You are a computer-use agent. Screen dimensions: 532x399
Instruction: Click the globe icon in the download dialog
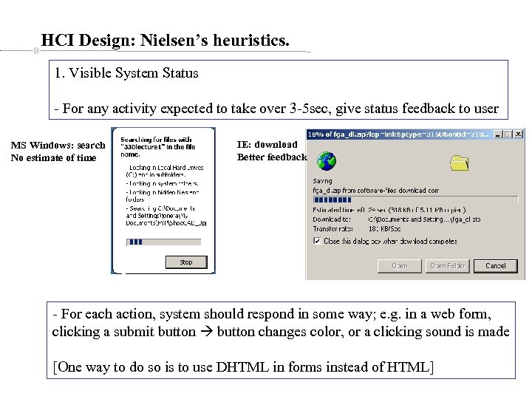[x=327, y=161]
